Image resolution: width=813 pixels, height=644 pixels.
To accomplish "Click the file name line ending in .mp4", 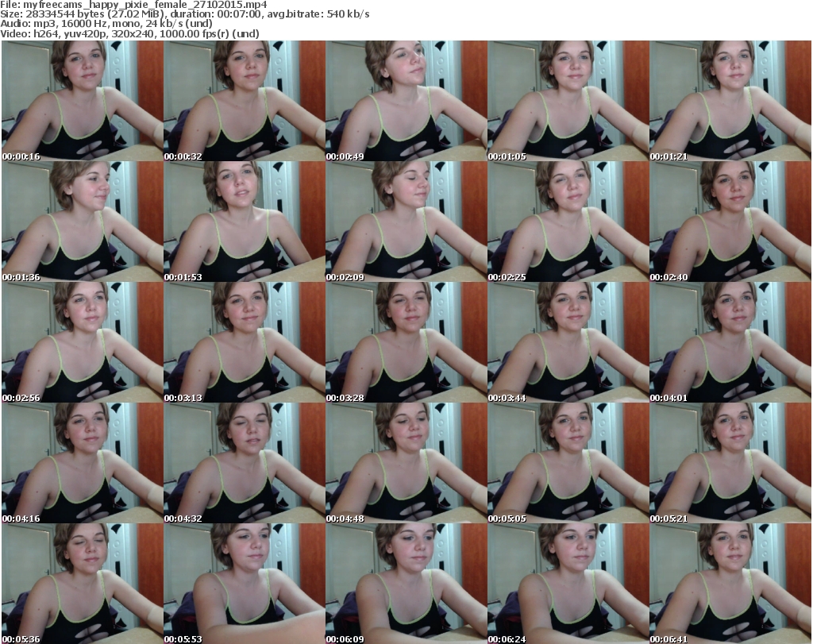I will pyautogui.click(x=133, y=5).
